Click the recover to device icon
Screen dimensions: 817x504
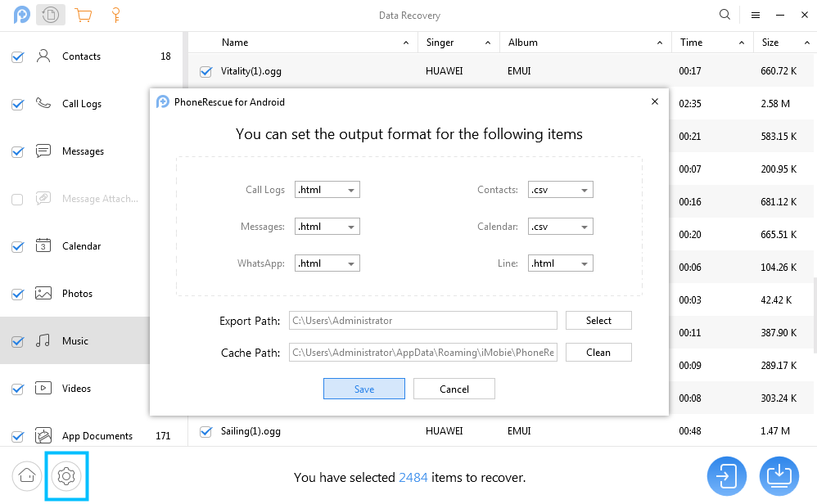(726, 476)
